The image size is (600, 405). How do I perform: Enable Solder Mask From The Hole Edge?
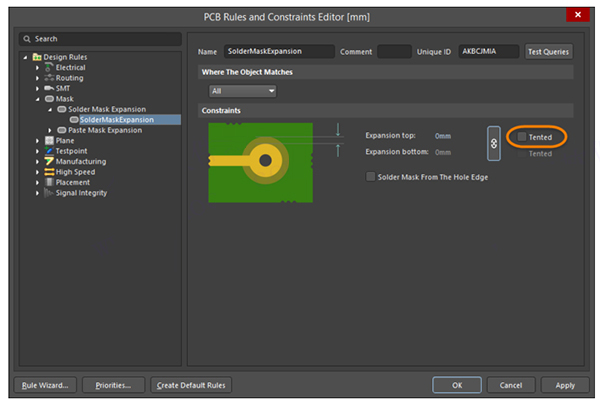click(370, 177)
